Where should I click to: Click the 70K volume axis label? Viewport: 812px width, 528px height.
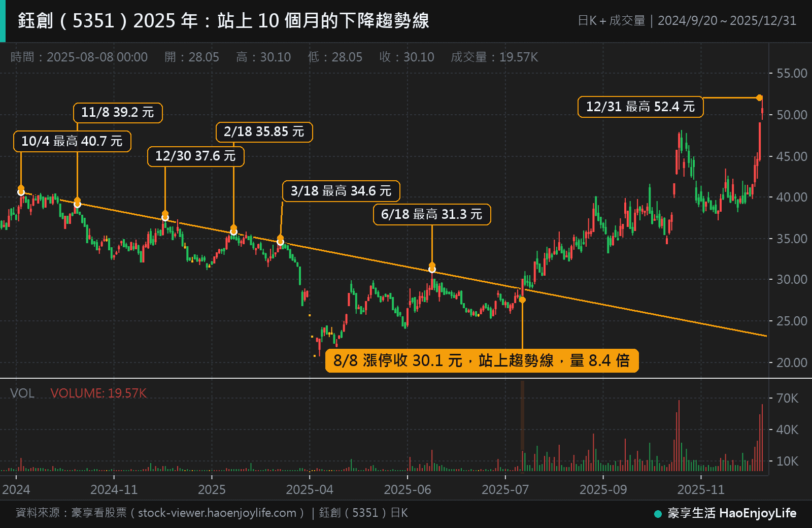click(788, 399)
